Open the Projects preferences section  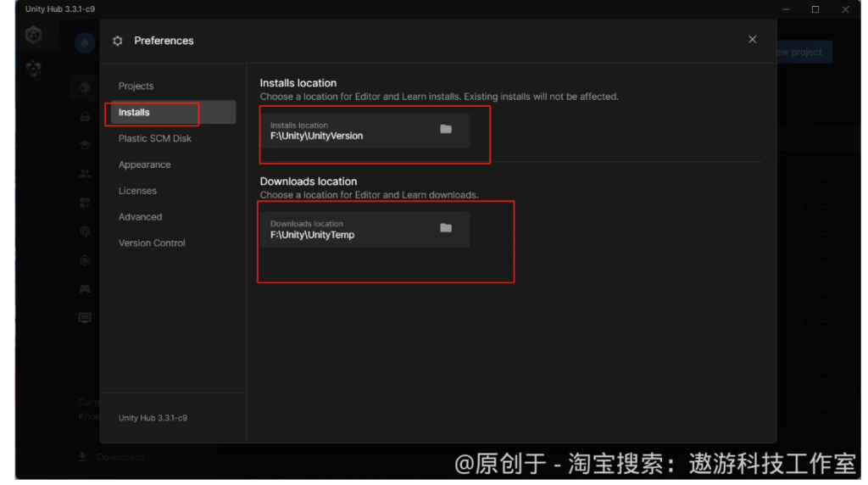(136, 86)
